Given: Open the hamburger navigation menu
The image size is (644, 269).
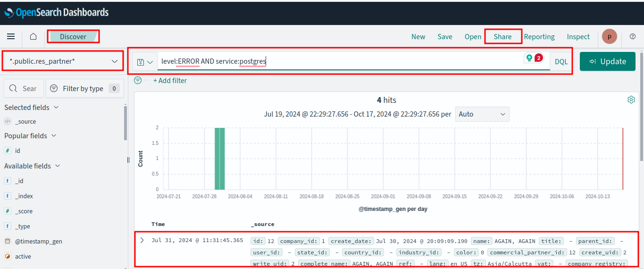Looking at the screenshot, I should pyautogui.click(x=11, y=36).
